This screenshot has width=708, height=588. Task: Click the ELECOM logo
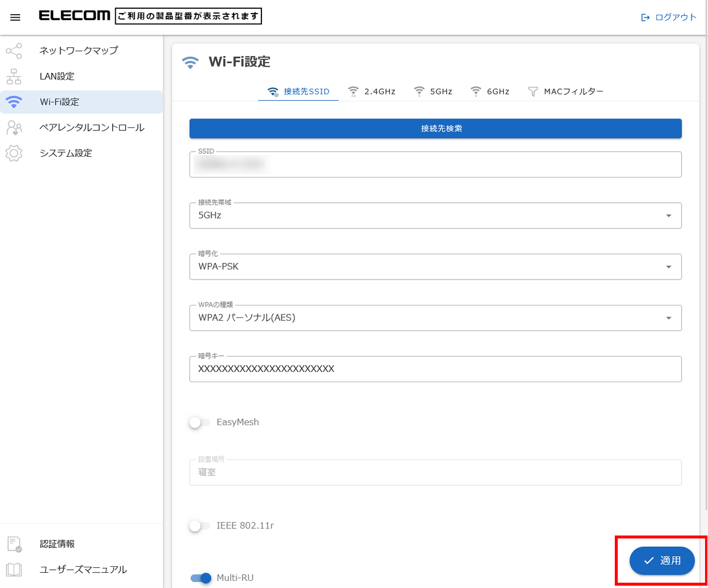[x=74, y=16]
